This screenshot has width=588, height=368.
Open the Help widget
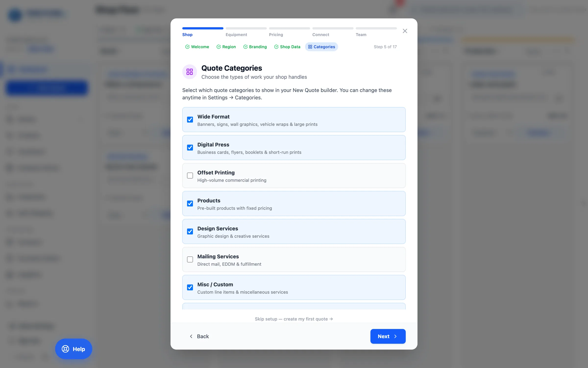pyautogui.click(x=73, y=349)
